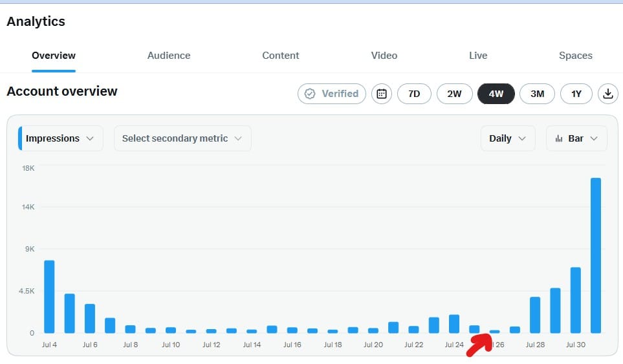
Task: Open the Live tab
Action: [x=478, y=56]
